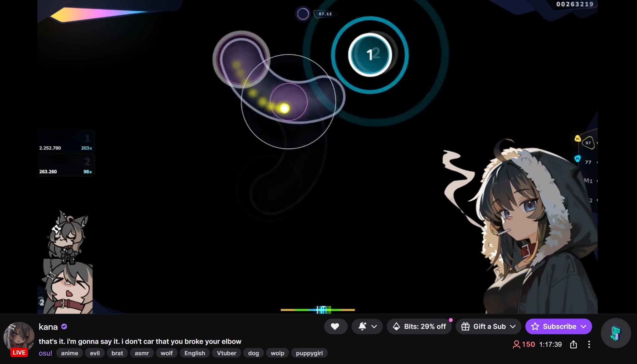
Task: Open the Subscribe dropdown
Action: 583,326
